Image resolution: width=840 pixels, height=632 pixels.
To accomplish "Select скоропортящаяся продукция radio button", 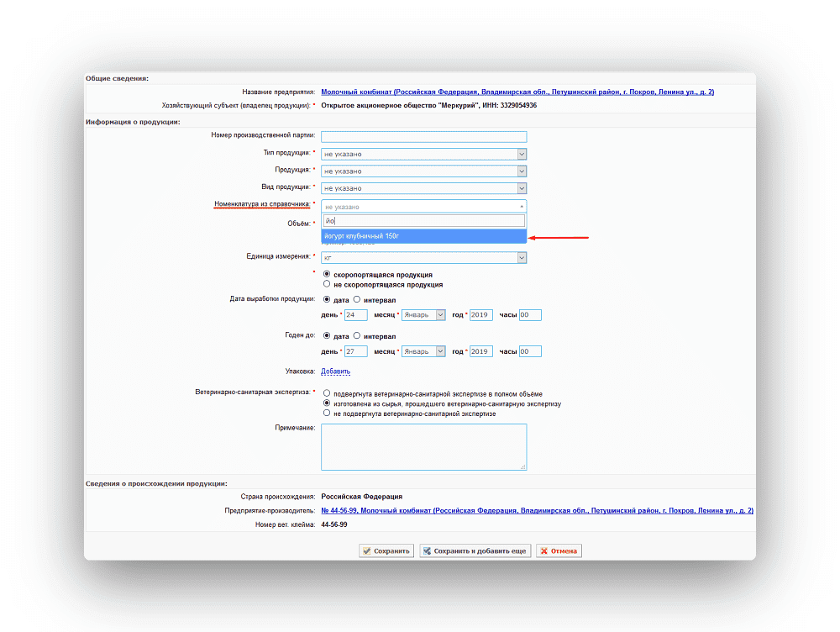I will coord(327,274).
